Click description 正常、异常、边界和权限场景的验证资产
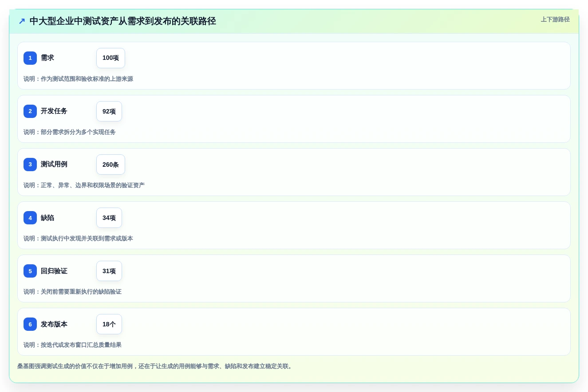This screenshot has height=392, width=588. tap(93, 185)
